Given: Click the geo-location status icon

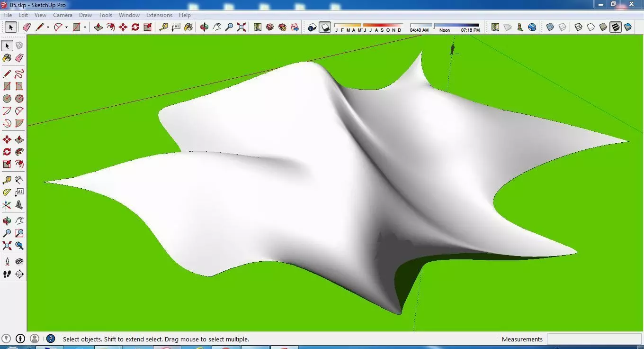Looking at the screenshot, I should point(6,339).
